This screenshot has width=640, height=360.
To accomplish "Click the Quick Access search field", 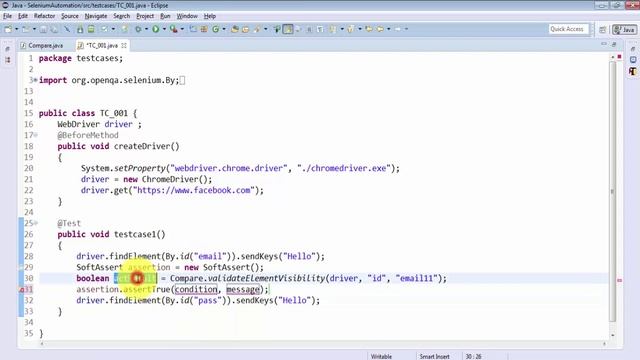I will 569,29.
